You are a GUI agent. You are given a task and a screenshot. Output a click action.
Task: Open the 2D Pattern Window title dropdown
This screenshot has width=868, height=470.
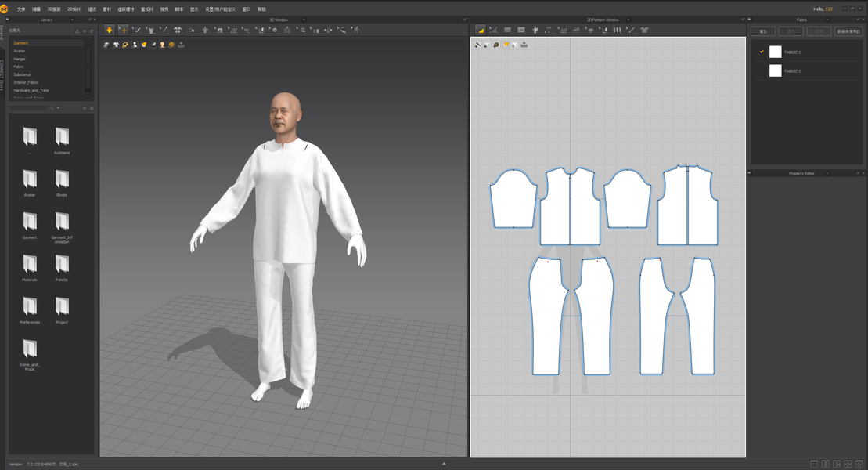pyautogui.click(x=628, y=20)
